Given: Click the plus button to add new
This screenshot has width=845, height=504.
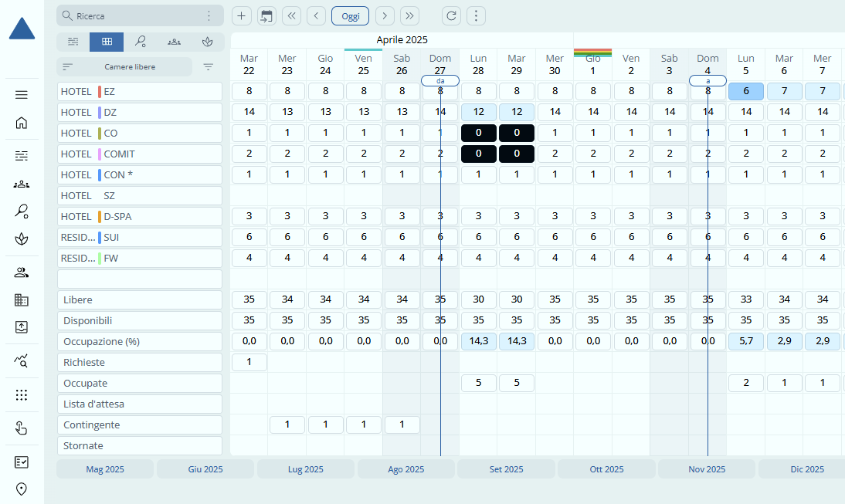Looking at the screenshot, I should (x=242, y=15).
